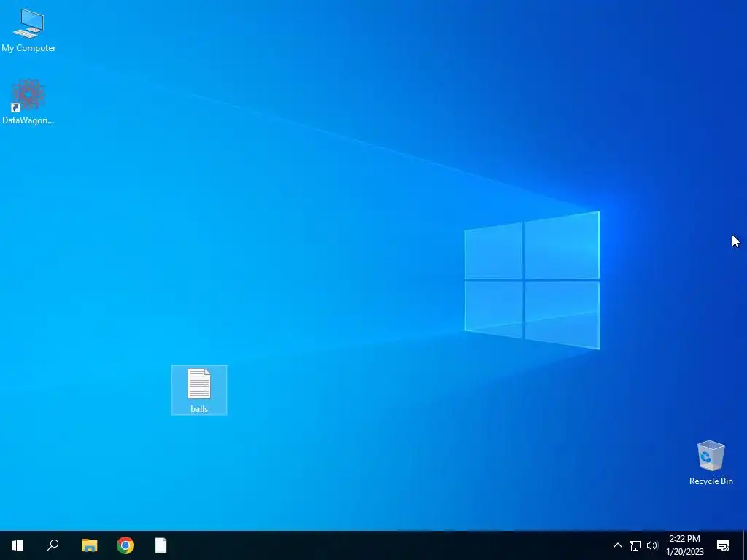Image resolution: width=747 pixels, height=560 pixels.
Task: Show hidden system tray icons
Action: click(x=617, y=545)
